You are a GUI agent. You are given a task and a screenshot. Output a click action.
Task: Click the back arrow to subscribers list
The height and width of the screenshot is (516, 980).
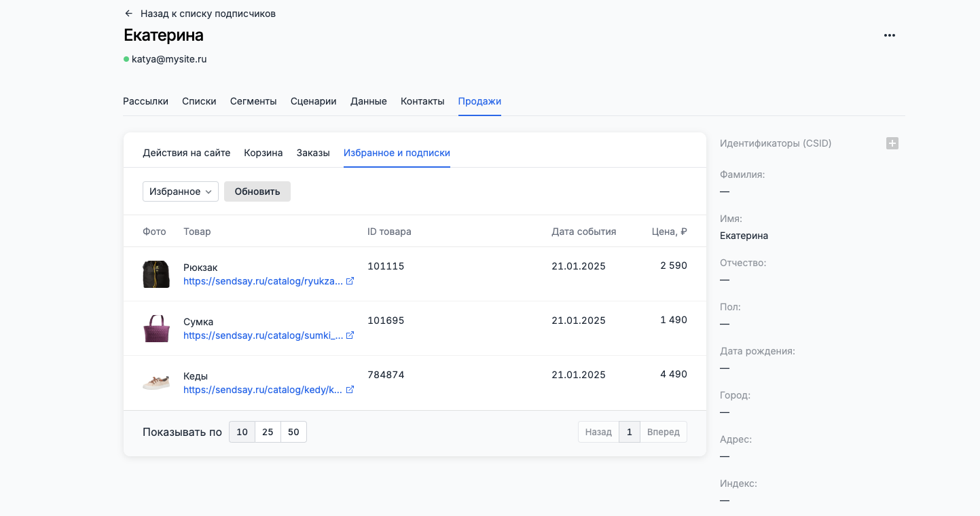129,14
